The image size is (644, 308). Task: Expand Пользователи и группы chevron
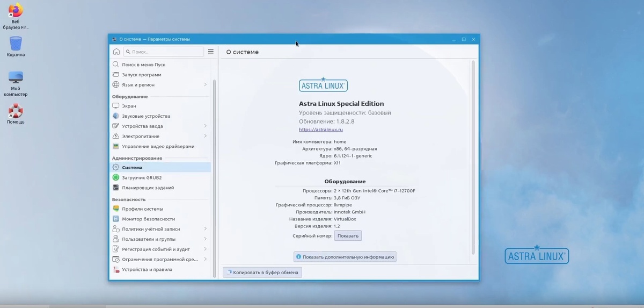point(206,239)
